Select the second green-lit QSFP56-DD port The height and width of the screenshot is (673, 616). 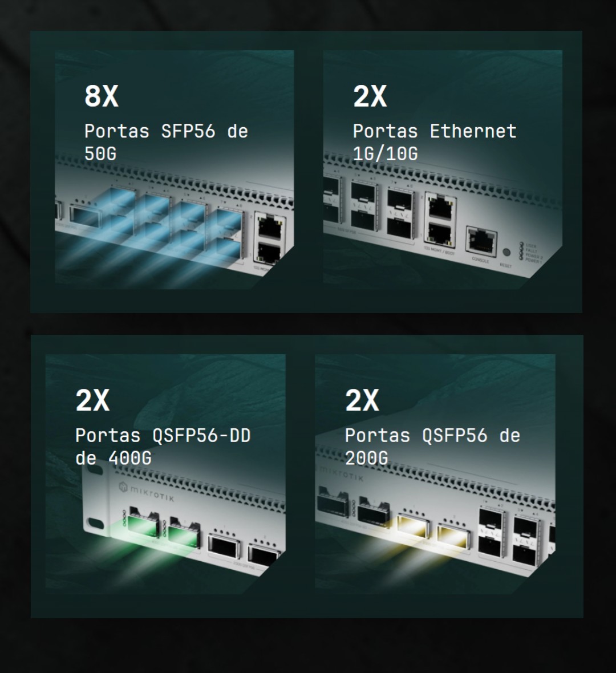pos(184,532)
